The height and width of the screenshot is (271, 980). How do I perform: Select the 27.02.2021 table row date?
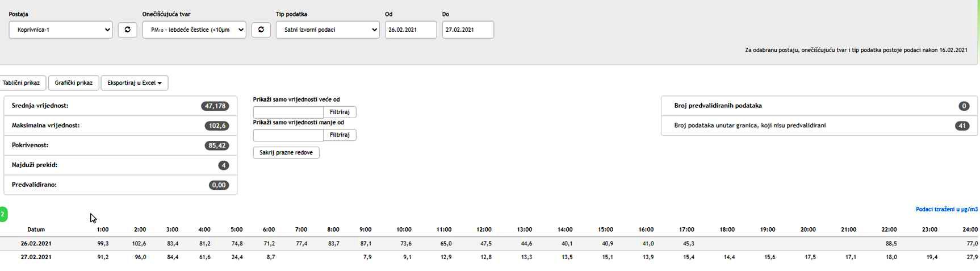36,257
